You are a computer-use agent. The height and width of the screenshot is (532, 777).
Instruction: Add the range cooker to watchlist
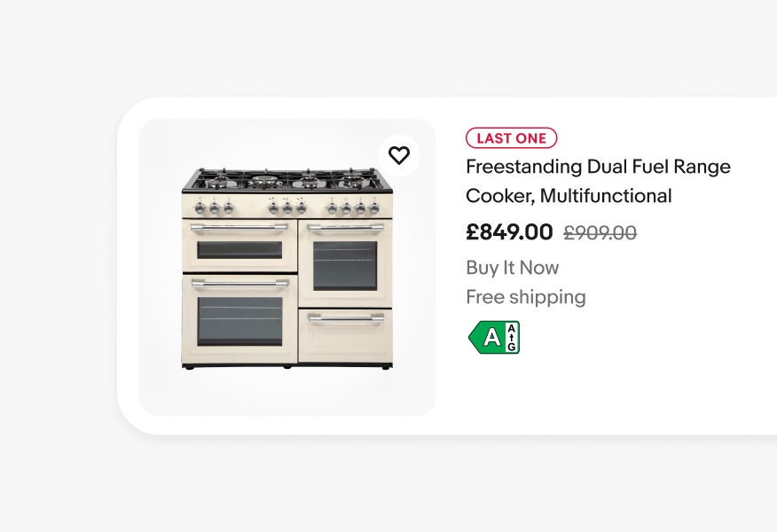(399, 155)
